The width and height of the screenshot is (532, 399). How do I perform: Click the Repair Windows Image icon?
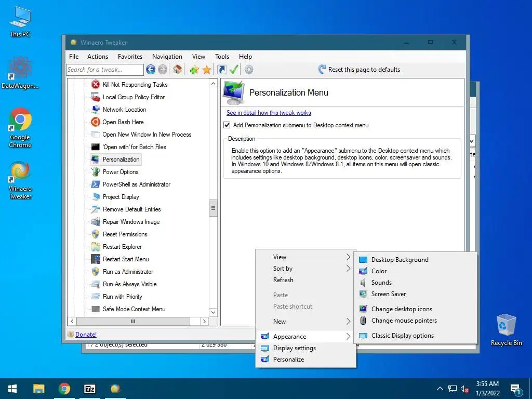pos(96,221)
